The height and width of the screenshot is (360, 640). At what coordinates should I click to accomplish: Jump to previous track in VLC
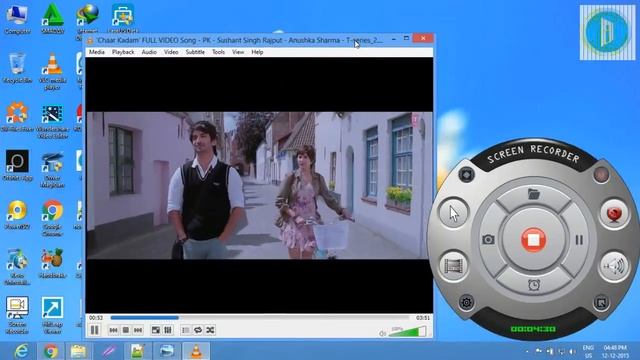click(x=113, y=330)
